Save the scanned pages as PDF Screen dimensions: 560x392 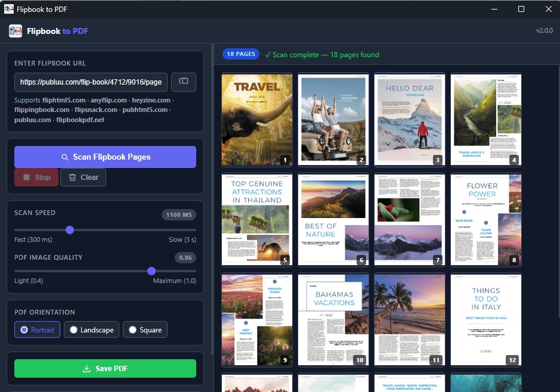point(105,369)
